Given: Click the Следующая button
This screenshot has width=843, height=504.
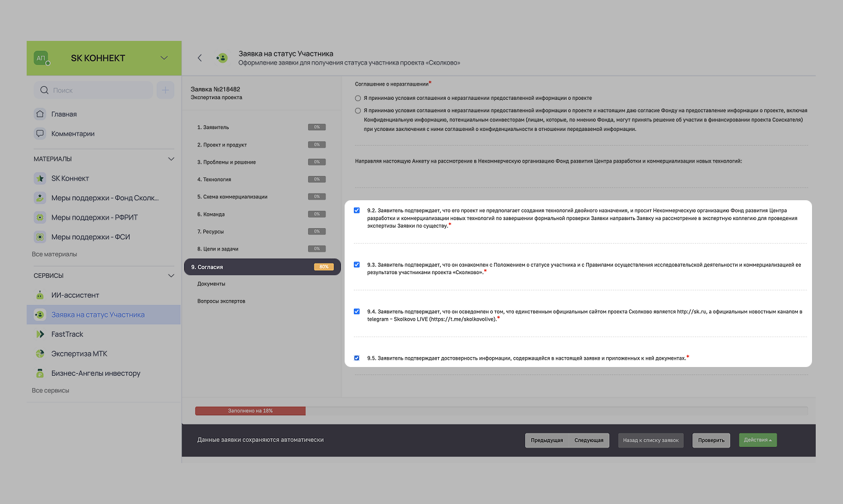Looking at the screenshot, I should tap(589, 440).
